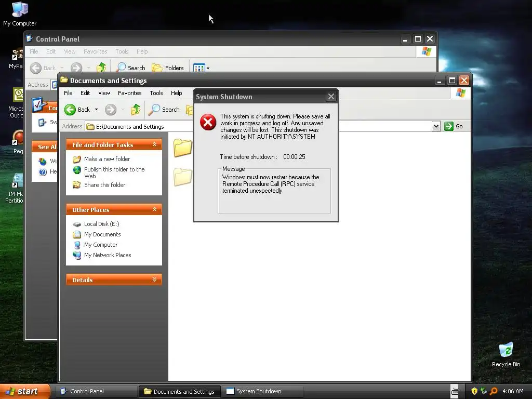
Task: Click the My Network Places icon
Action: pyautogui.click(x=77, y=255)
